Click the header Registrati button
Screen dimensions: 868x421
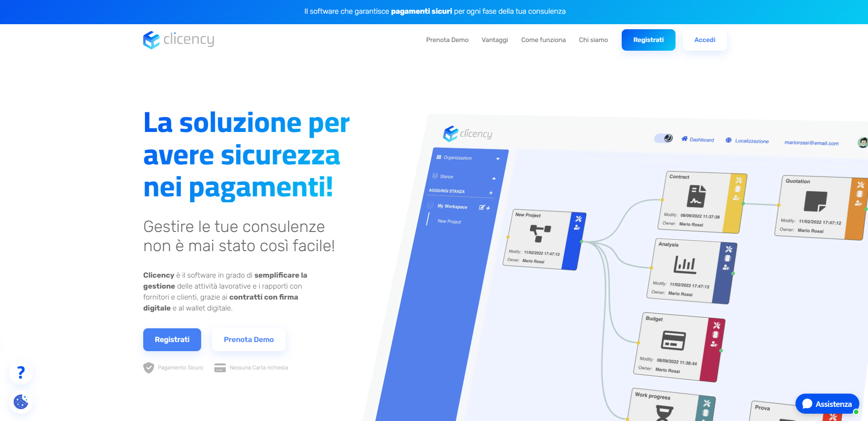point(648,40)
